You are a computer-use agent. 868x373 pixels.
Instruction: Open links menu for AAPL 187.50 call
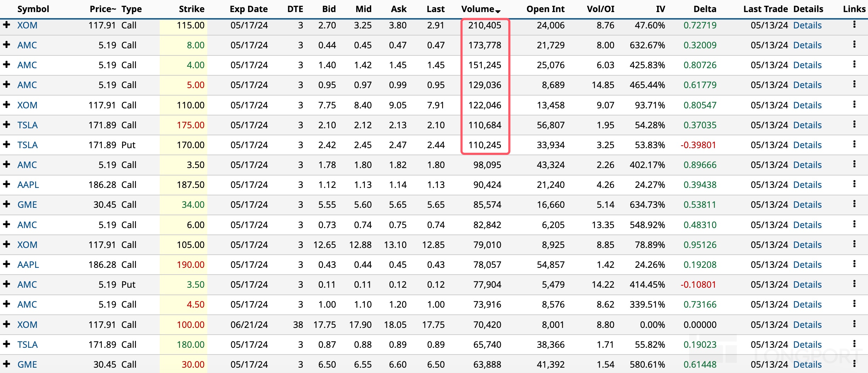click(854, 184)
